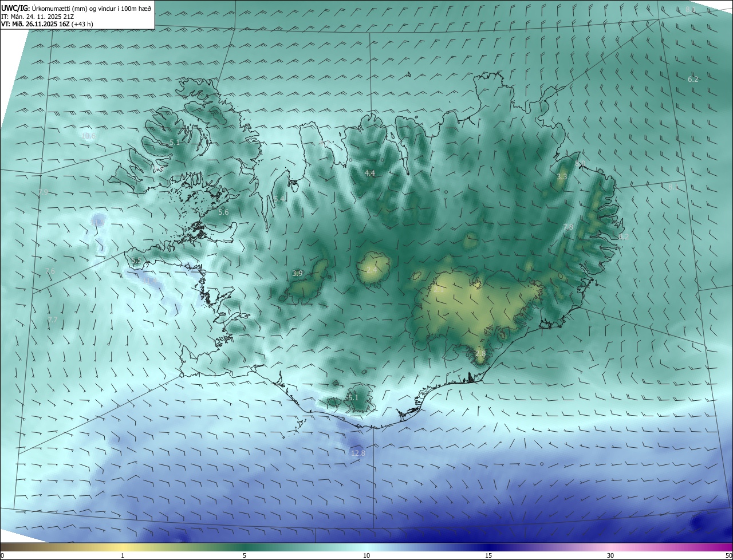Click the 7.6 precipitation value label
This screenshot has width=733, height=560.
click(50, 271)
